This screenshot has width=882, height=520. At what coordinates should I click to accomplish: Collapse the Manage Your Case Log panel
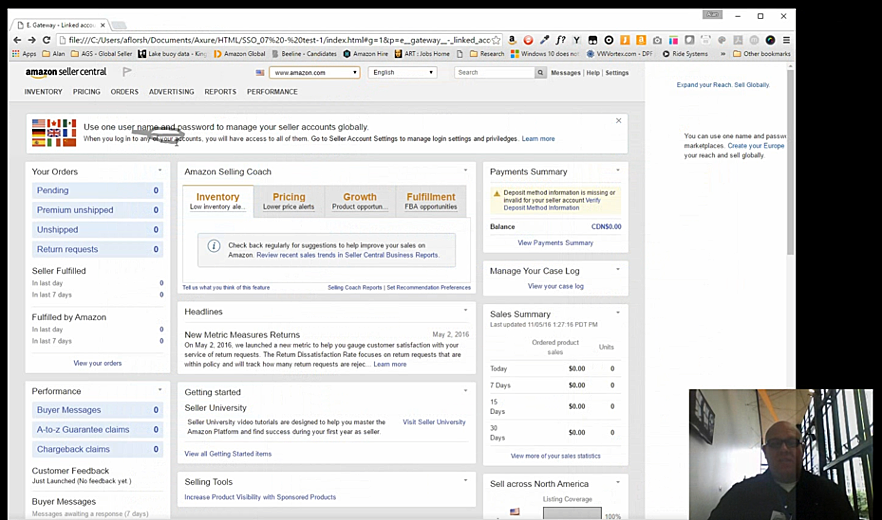[618, 269]
